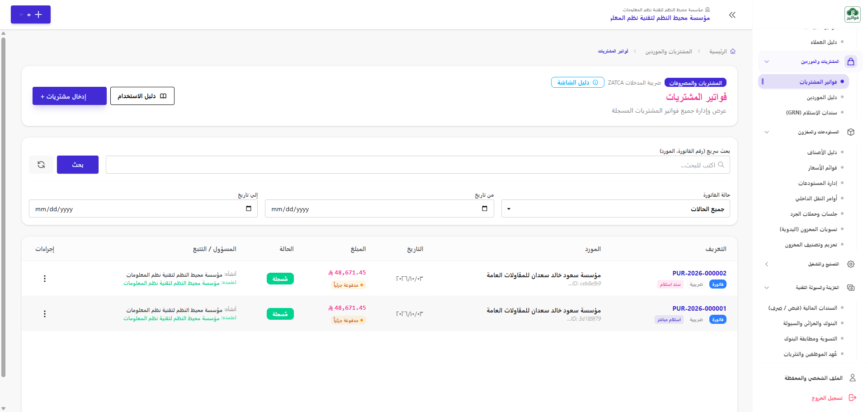Open دليل الموردين in sidebar

(x=821, y=97)
